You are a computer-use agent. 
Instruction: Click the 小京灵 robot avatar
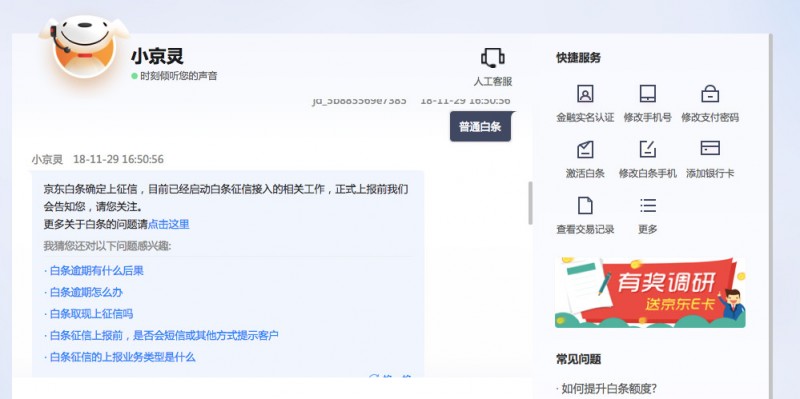coord(84,47)
